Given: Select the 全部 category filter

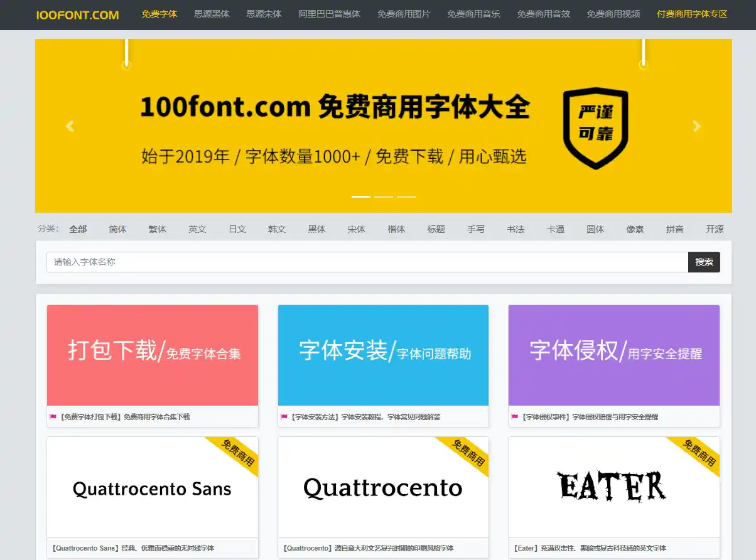Looking at the screenshot, I should pos(78,229).
